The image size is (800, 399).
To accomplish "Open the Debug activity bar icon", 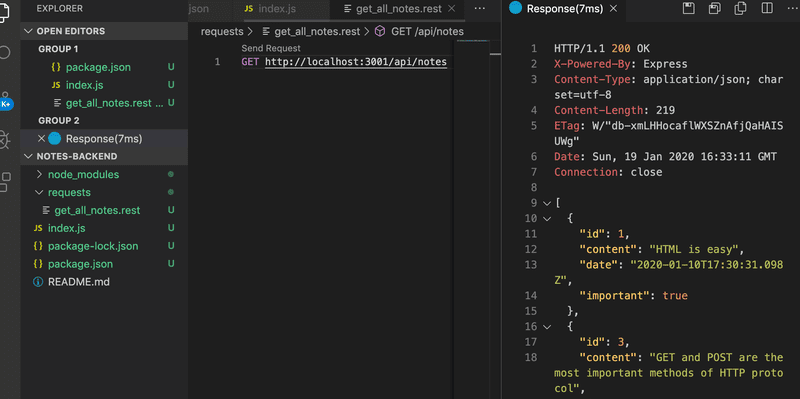I will (x=4, y=139).
